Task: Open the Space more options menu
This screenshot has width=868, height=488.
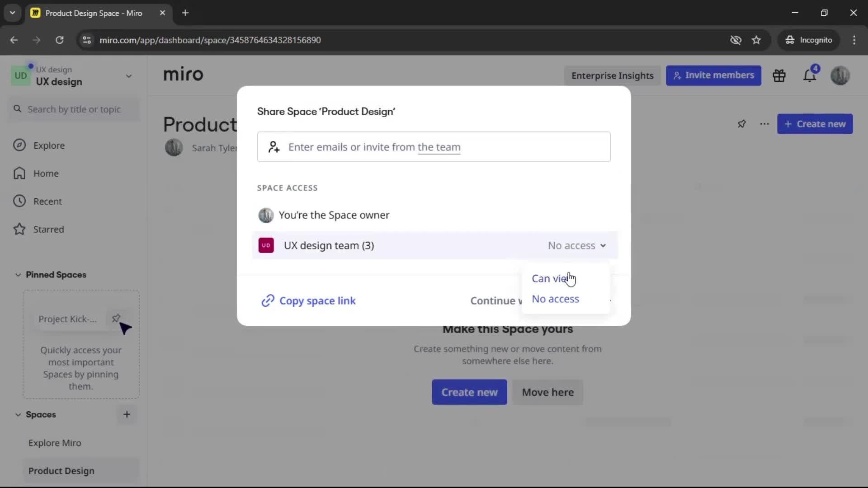Action: click(x=764, y=124)
